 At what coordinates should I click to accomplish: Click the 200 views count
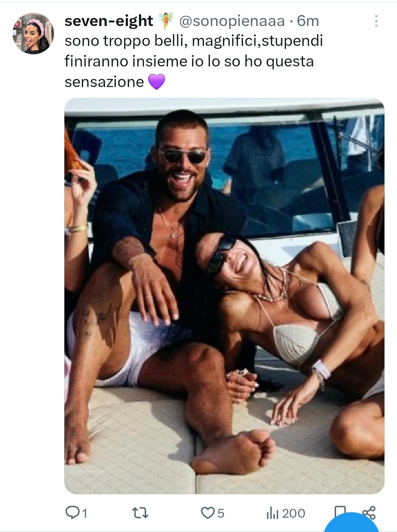tap(294, 513)
